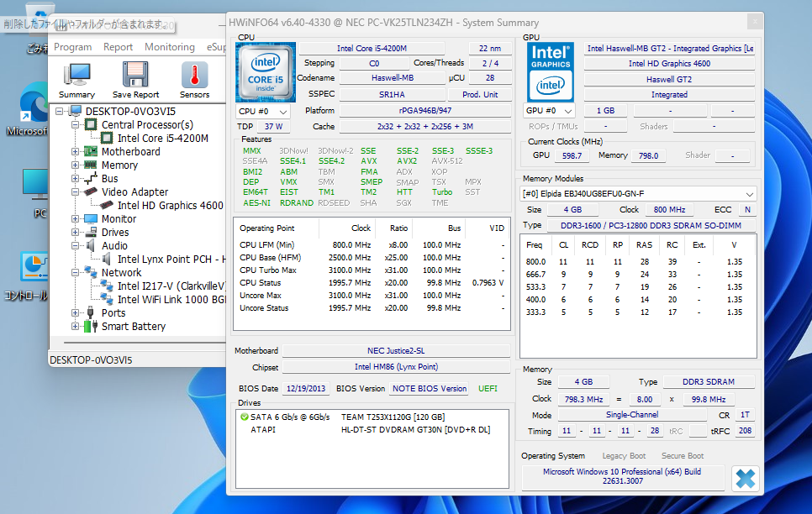Click the Network tree icon
Image resolution: width=812 pixels, height=514 pixels.
click(x=91, y=272)
